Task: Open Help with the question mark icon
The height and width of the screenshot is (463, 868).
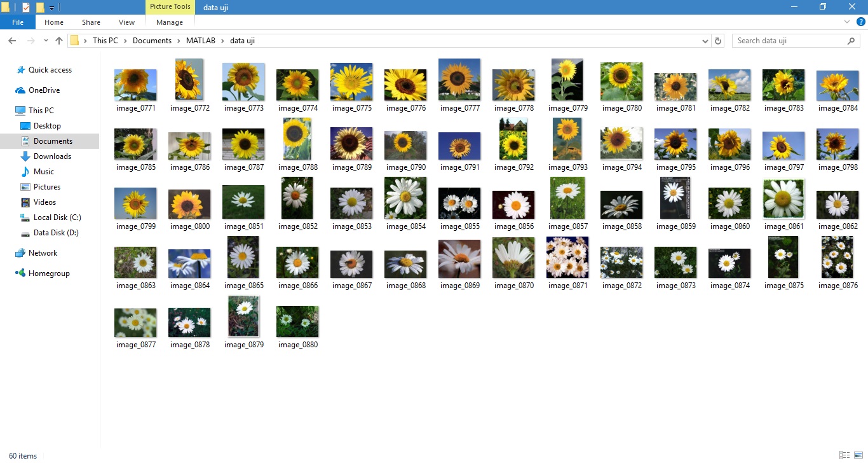Action: 861,22
